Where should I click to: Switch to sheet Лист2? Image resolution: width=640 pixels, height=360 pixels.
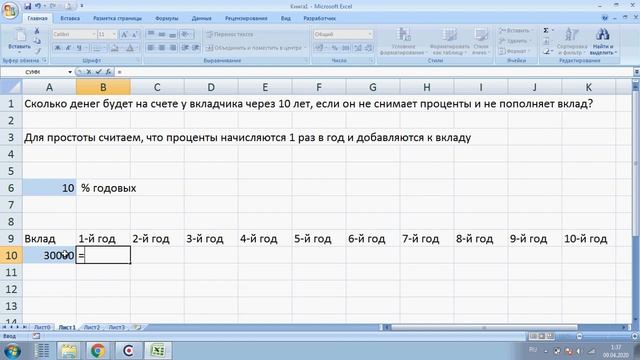point(92,327)
